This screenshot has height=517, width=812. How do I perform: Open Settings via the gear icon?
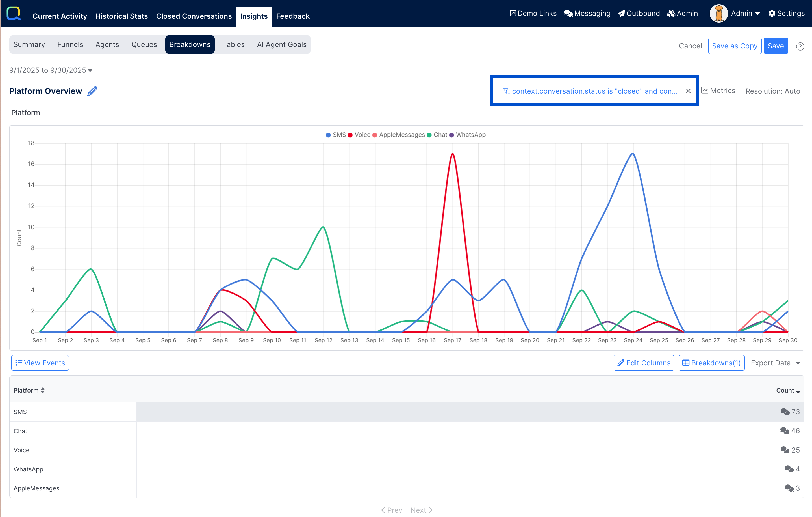pos(772,14)
